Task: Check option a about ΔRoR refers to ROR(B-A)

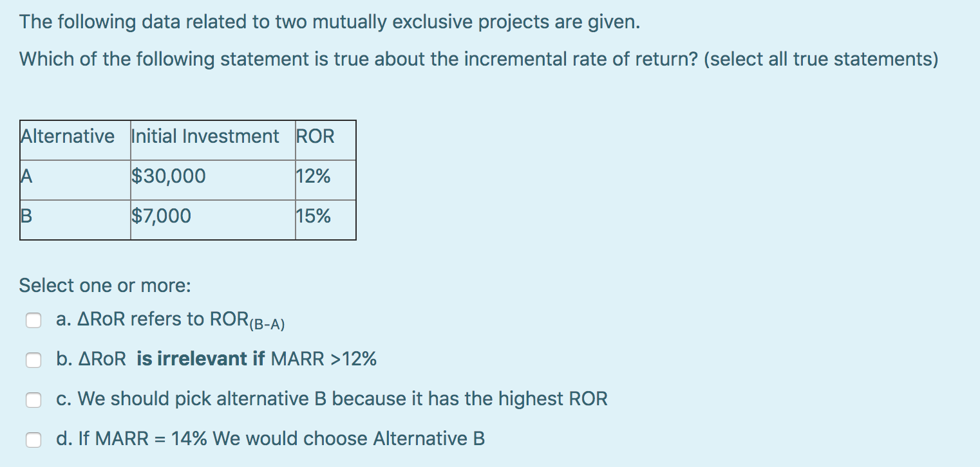Action: click(33, 320)
